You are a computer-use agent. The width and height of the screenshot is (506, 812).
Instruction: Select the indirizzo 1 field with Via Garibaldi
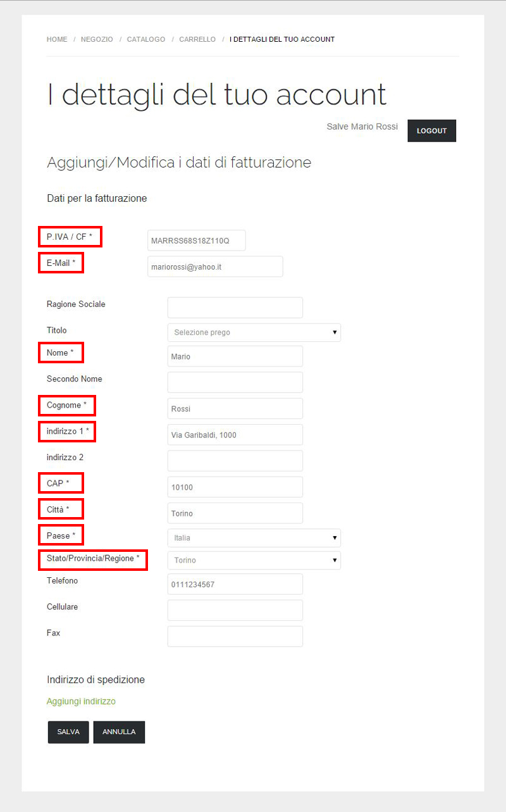[235, 435]
